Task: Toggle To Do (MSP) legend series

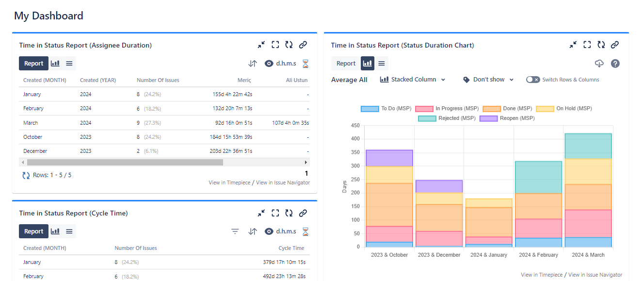Action: coord(370,109)
